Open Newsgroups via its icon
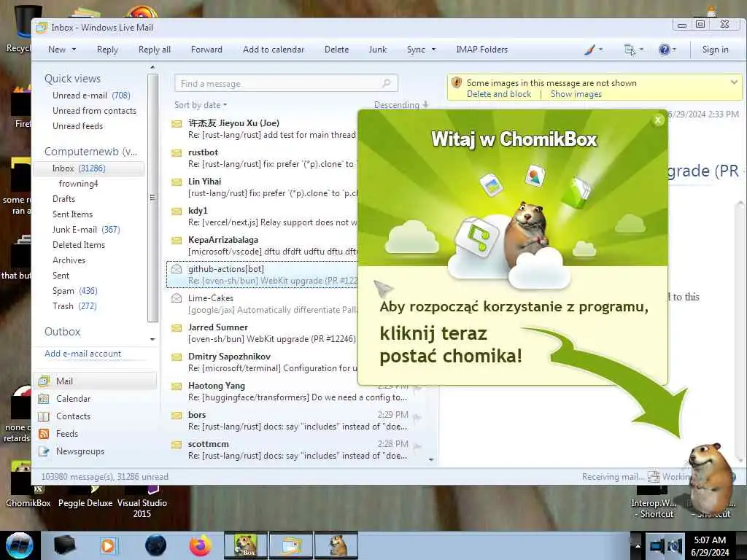Screen dimensions: 747x560 (x=44, y=451)
